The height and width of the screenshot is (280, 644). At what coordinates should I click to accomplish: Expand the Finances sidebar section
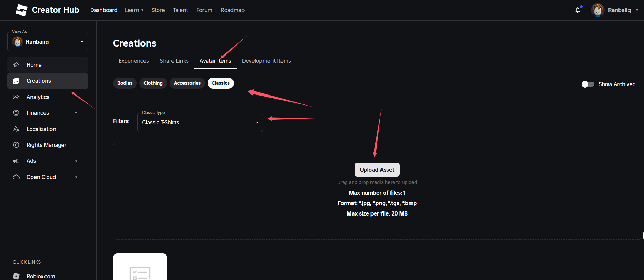[76, 113]
